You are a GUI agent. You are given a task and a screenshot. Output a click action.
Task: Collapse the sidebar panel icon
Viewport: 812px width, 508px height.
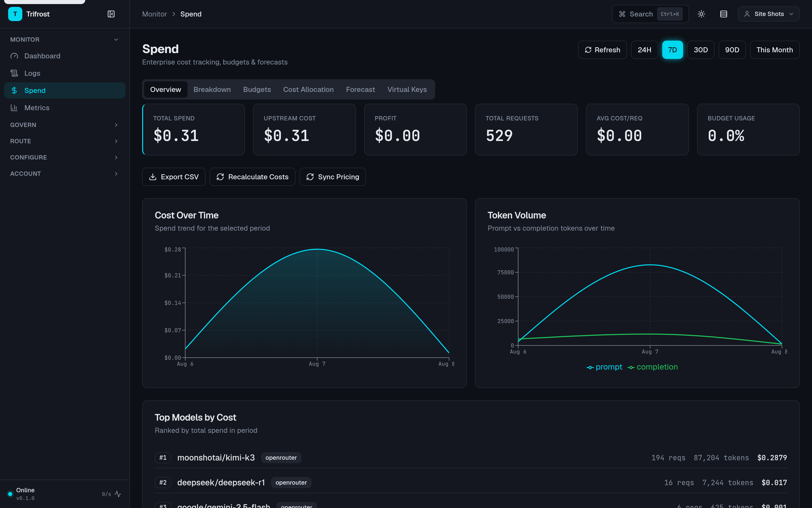pos(111,14)
